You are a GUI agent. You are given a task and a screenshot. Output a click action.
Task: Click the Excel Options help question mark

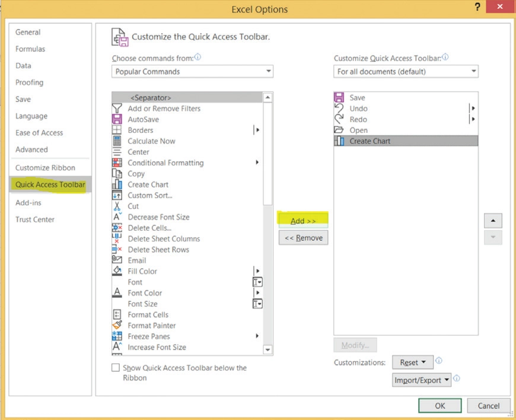[477, 7]
